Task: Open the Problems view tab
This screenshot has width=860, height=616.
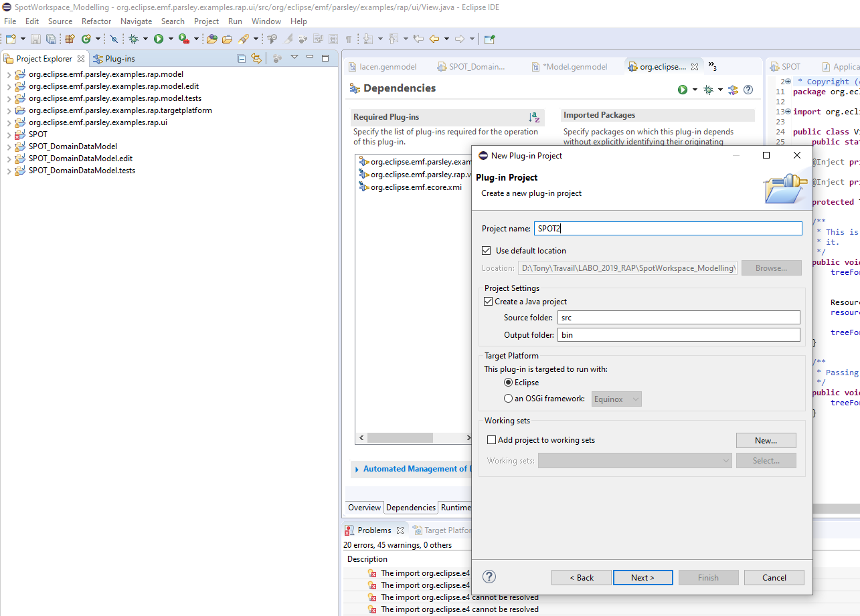Action: [374, 530]
